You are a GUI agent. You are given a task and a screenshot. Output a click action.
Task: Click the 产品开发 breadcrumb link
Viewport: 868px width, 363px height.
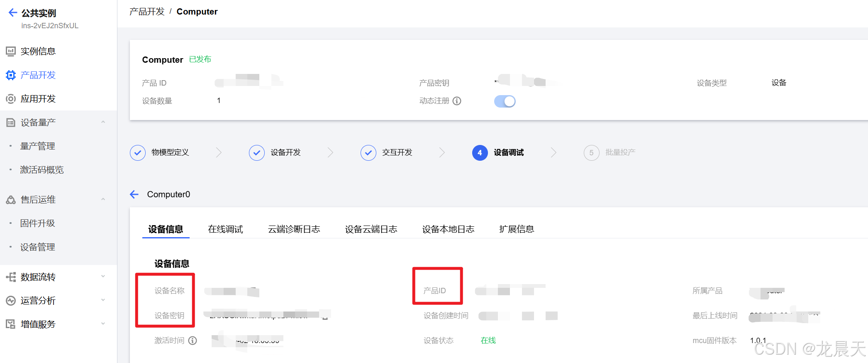click(x=147, y=12)
